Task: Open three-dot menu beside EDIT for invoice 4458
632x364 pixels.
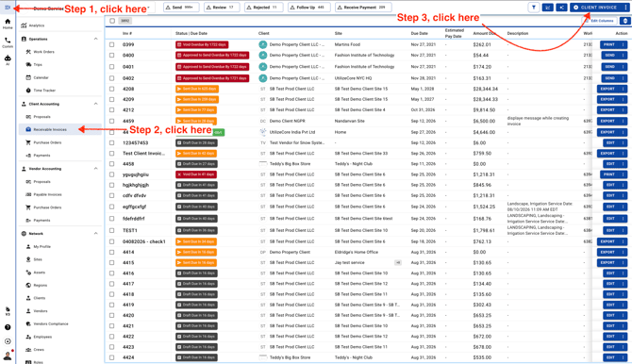Action: [x=624, y=164]
